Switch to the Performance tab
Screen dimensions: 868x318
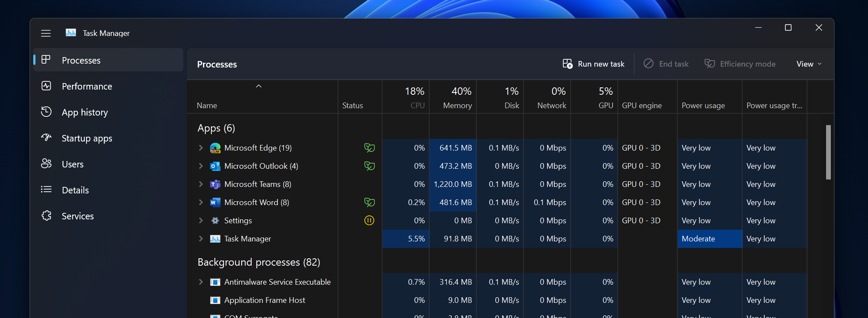point(86,87)
